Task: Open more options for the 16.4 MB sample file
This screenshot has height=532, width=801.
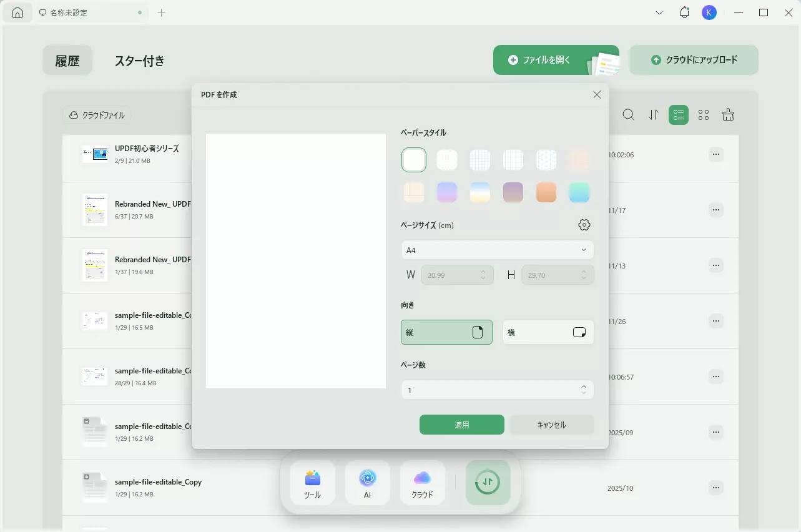Action: (x=716, y=377)
